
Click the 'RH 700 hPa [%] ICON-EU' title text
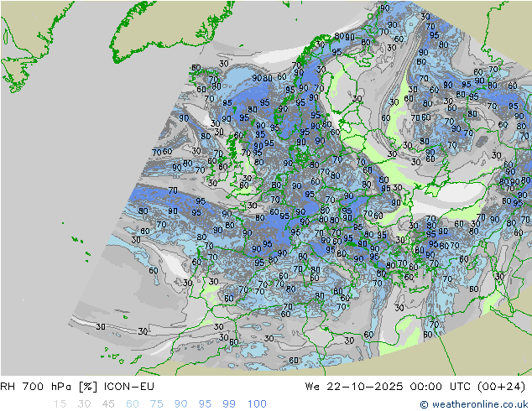click(77, 386)
